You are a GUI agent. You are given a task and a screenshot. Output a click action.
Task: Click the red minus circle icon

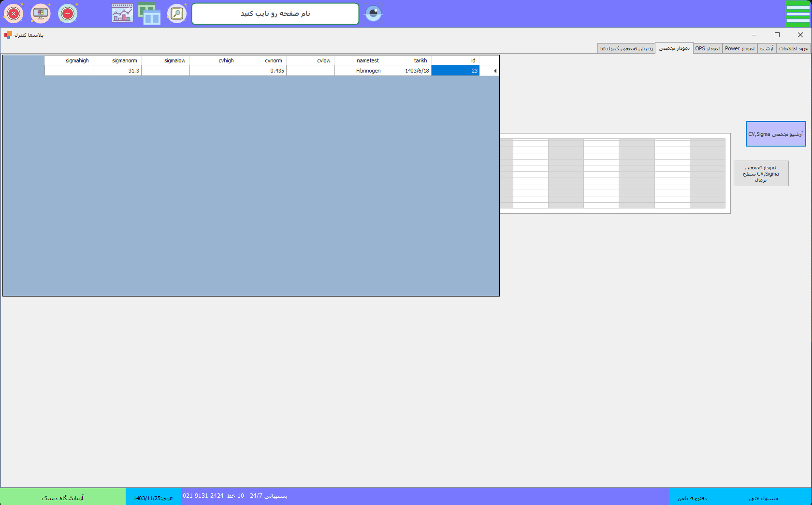(x=68, y=14)
